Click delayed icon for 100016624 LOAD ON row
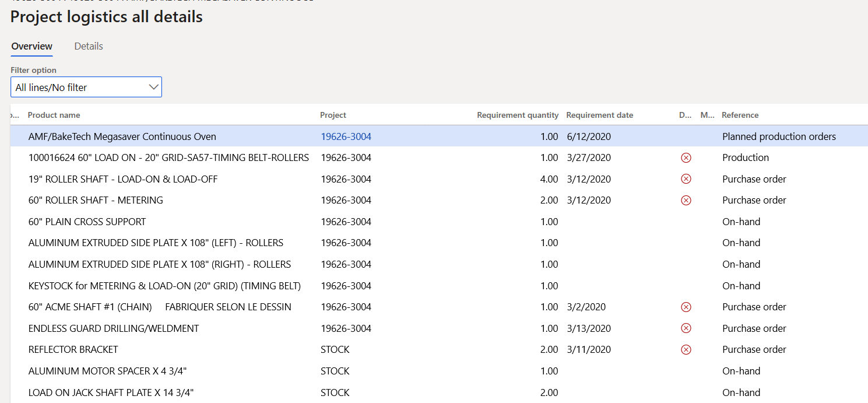This screenshot has height=403, width=868. click(x=686, y=157)
